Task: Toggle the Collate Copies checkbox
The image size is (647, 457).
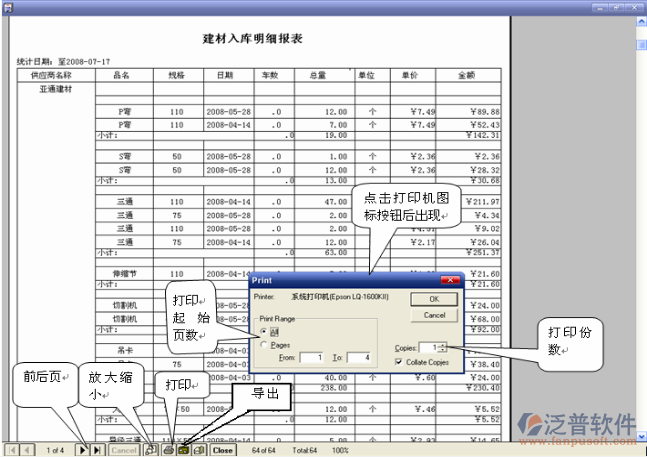Action: tap(399, 360)
